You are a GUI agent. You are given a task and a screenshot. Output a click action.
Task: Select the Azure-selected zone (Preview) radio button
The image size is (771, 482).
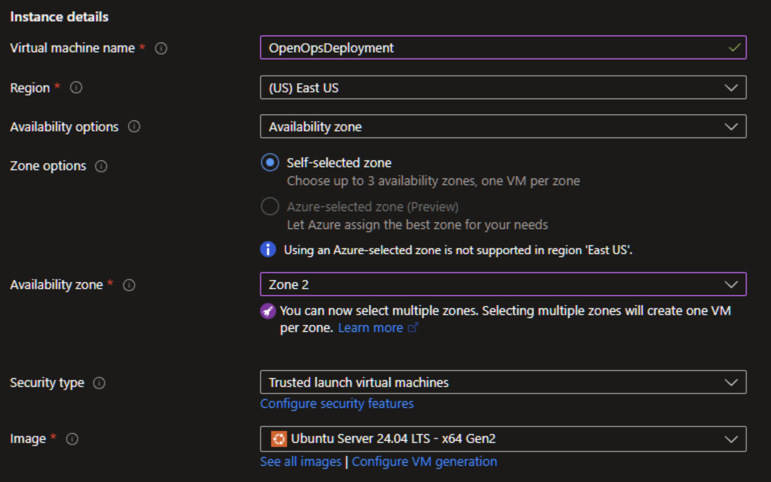click(x=270, y=206)
